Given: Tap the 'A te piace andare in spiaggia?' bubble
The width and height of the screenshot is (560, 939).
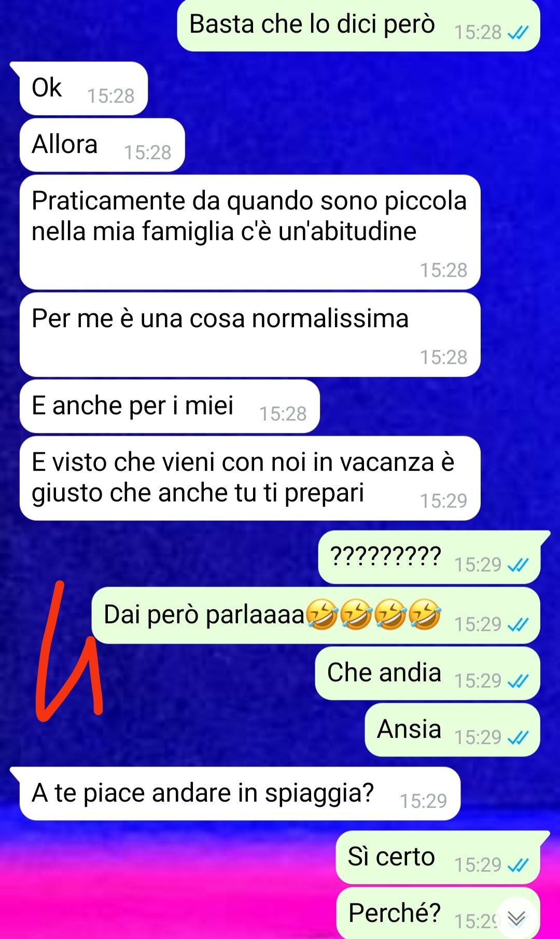Looking at the screenshot, I should click(240, 793).
